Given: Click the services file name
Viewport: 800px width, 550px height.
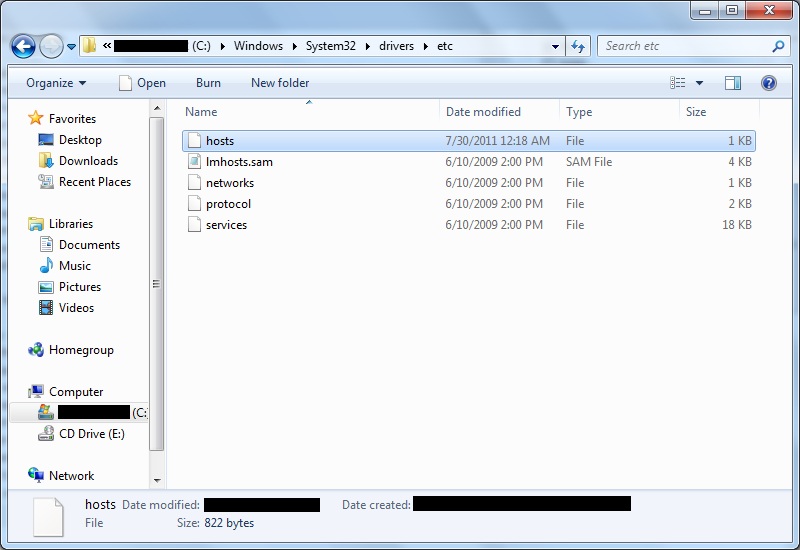Looking at the screenshot, I should (x=227, y=224).
